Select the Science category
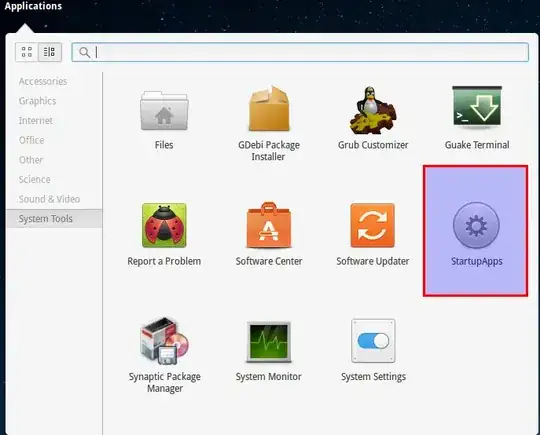Viewport: 540px width, 435px height. pos(34,179)
